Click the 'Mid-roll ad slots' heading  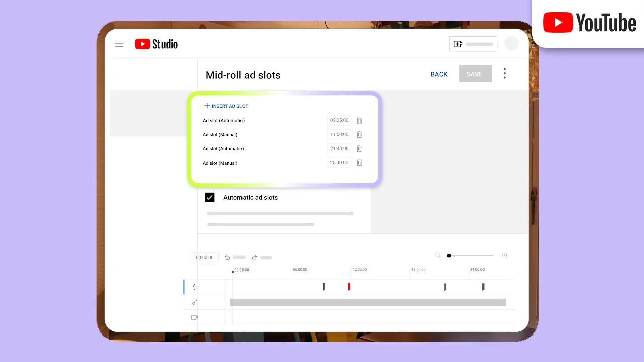(x=243, y=75)
